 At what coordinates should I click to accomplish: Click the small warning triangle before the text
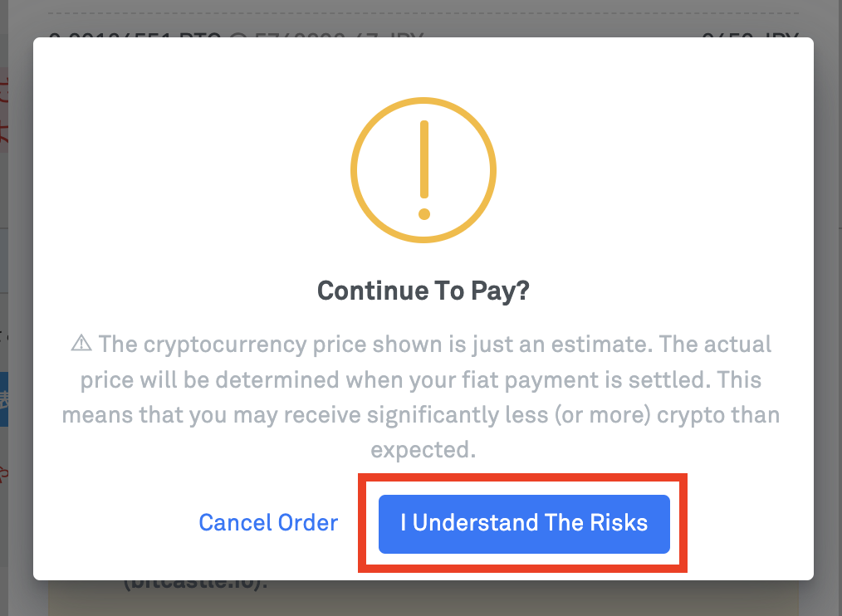(81, 343)
